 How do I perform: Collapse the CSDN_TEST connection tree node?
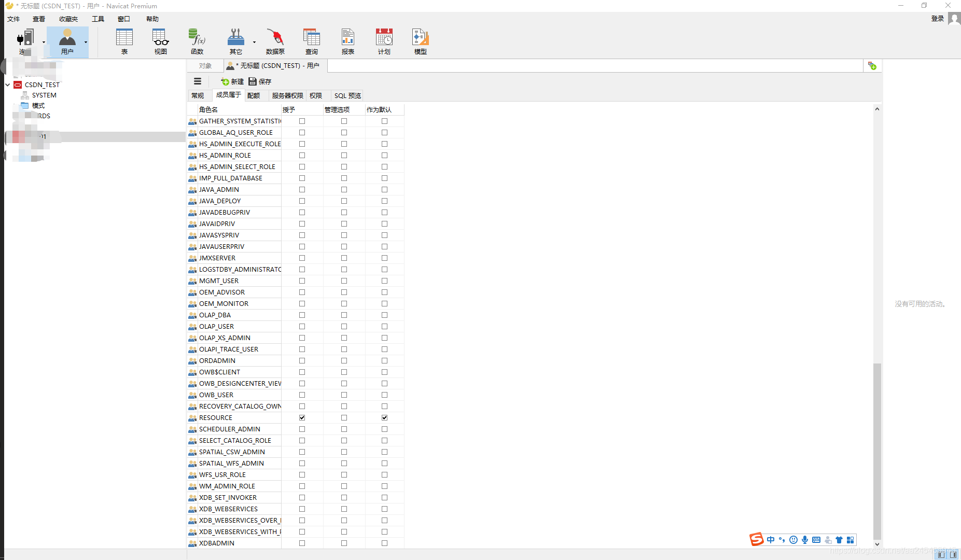tap(8, 85)
